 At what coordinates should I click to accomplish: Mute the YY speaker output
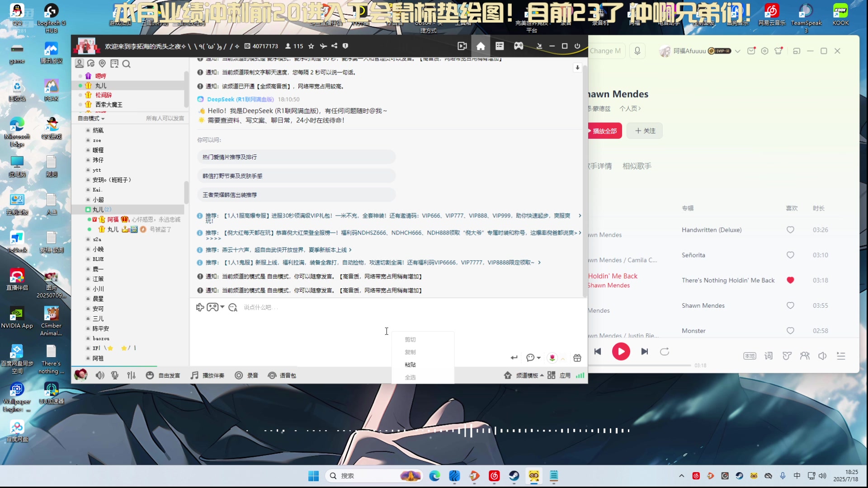click(x=100, y=375)
